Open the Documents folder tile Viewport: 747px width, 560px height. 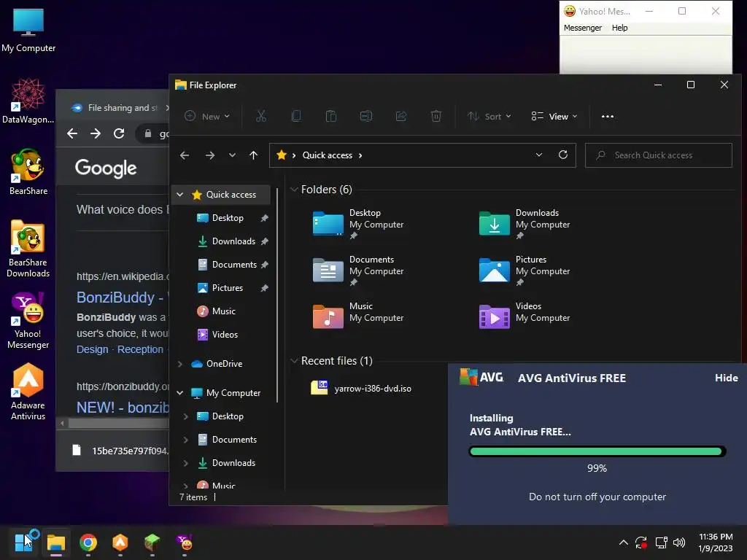coord(358,271)
